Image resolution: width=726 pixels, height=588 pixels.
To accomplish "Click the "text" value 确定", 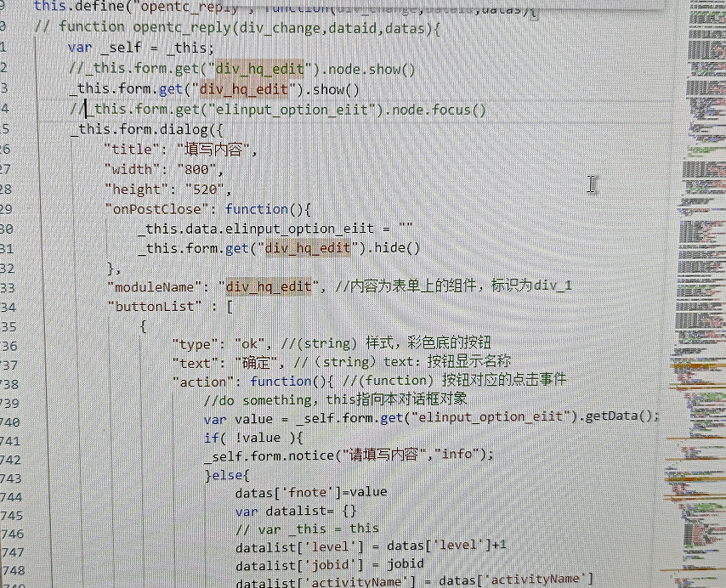I will click(x=256, y=362).
